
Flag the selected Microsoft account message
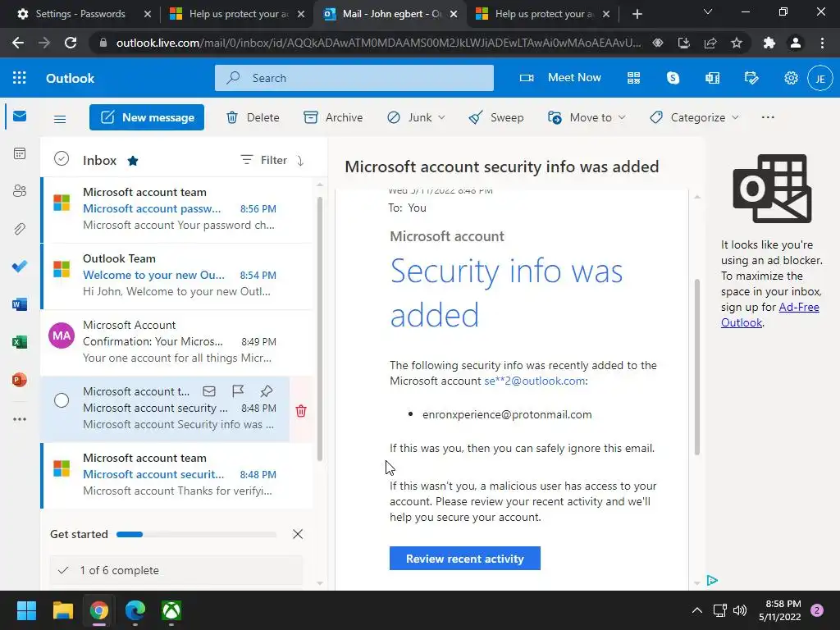pos(238,391)
